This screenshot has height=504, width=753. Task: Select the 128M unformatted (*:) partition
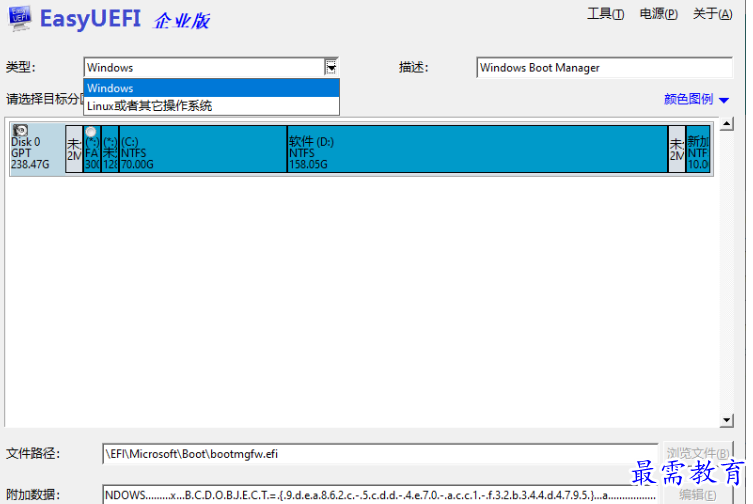110,148
